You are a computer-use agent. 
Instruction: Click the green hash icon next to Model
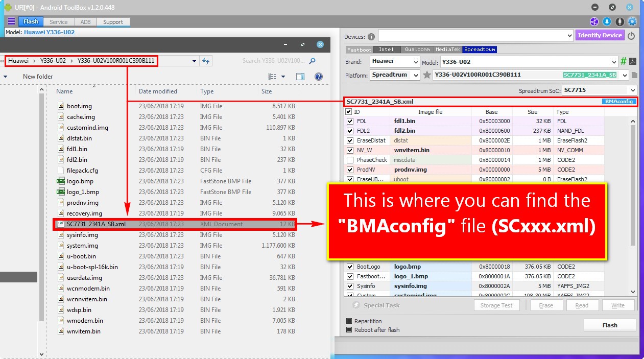click(x=623, y=62)
